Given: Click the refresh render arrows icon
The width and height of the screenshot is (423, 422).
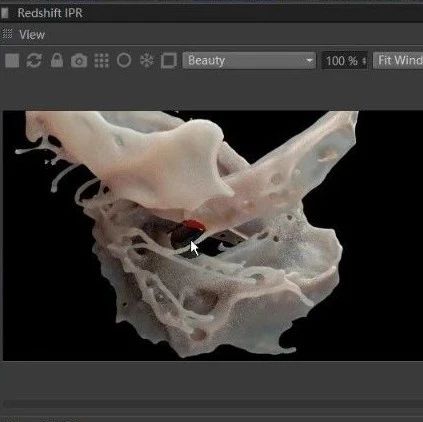Looking at the screenshot, I should click(34, 61).
